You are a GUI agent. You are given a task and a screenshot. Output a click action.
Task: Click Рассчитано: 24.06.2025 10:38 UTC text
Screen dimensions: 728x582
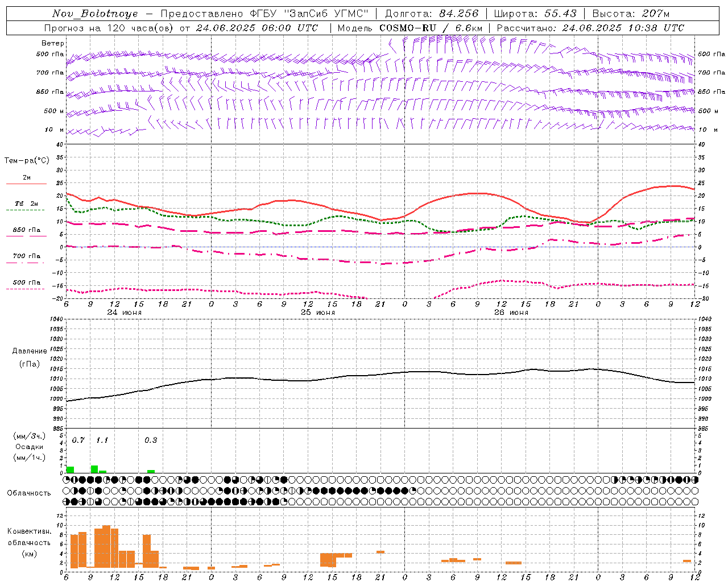(x=590, y=28)
